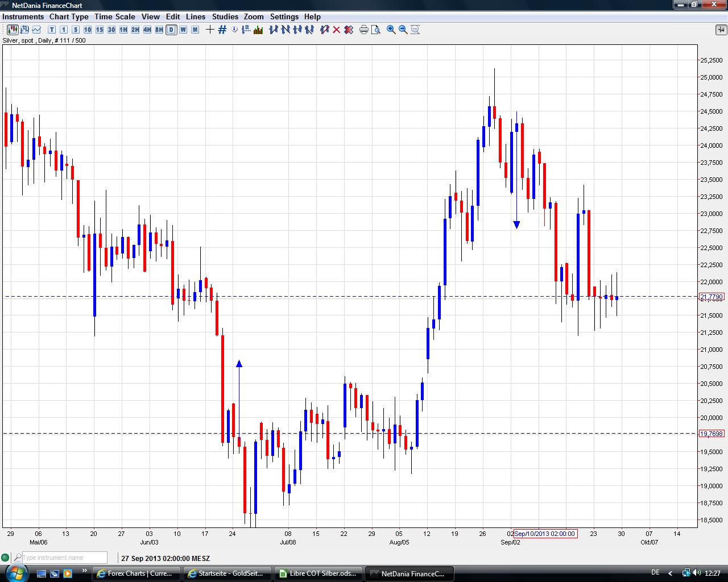Reset chart zoom
The image size is (728, 582).
[415, 30]
